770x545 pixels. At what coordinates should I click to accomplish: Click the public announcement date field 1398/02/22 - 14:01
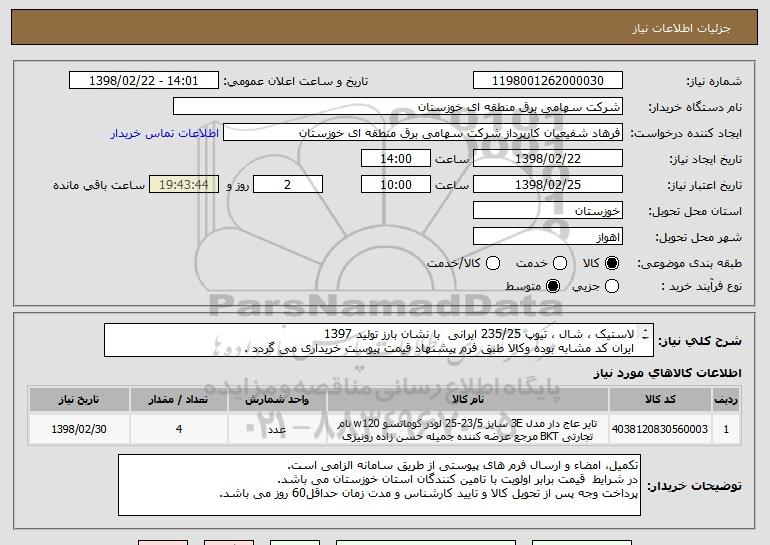click(144, 81)
